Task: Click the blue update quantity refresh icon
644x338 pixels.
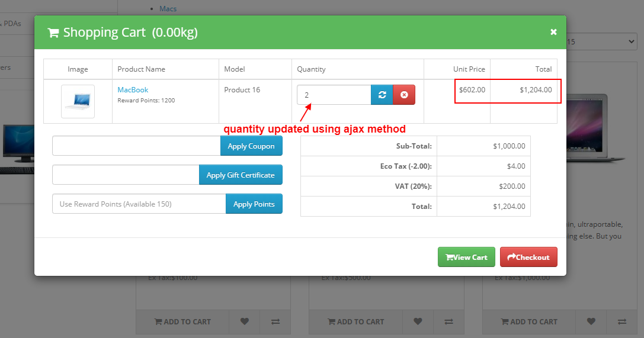Action: pos(382,95)
